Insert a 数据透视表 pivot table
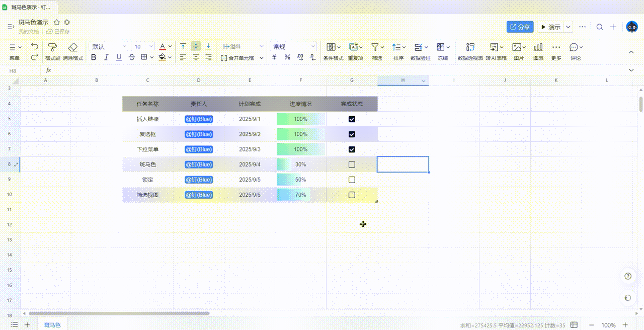Viewport: 644px width, 330px height. pos(470,52)
